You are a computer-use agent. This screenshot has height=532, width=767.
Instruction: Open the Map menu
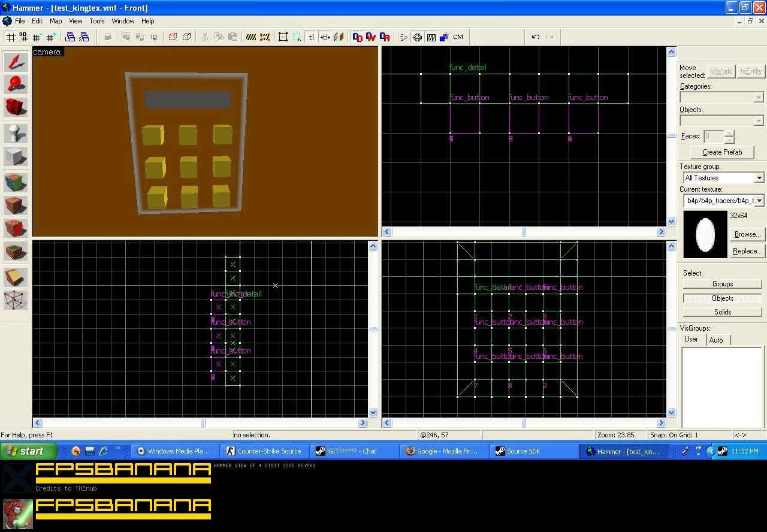click(56, 21)
